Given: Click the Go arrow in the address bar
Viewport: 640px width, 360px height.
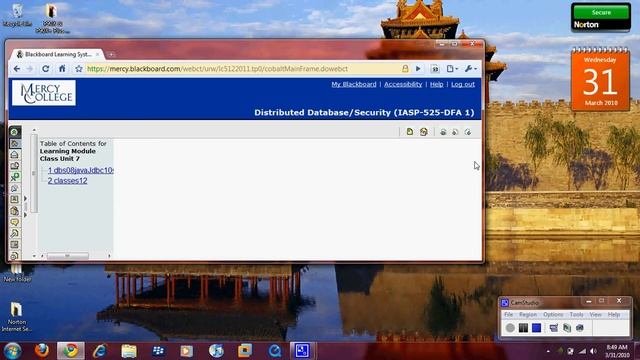Looking at the screenshot, I should pyautogui.click(x=418, y=69).
